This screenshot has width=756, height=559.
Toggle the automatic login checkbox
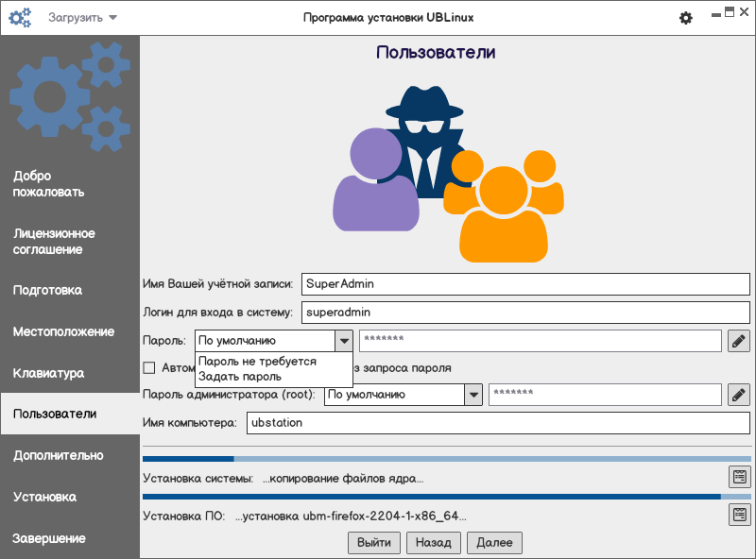[x=149, y=368]
